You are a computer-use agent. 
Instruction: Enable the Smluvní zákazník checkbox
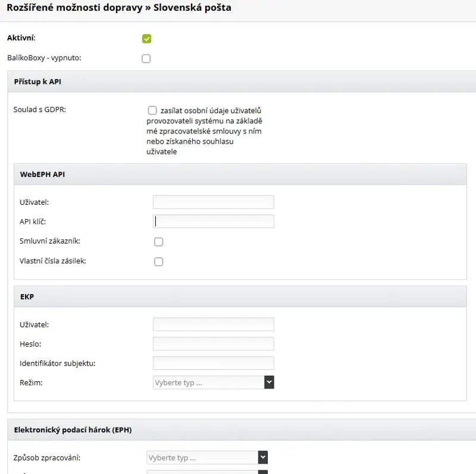coord(158,242)
